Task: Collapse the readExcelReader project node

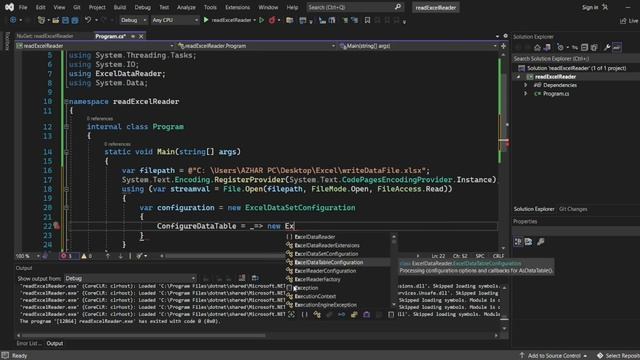Action: click(518, 76)
